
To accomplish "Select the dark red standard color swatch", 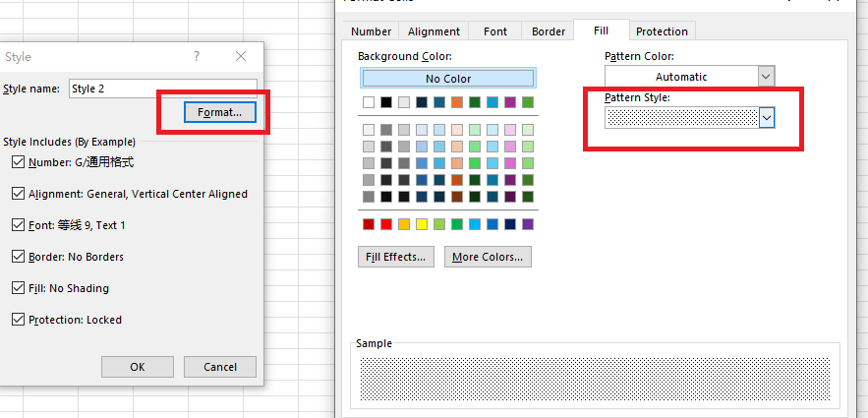I will pyautogui.click(x=369, y=224).
